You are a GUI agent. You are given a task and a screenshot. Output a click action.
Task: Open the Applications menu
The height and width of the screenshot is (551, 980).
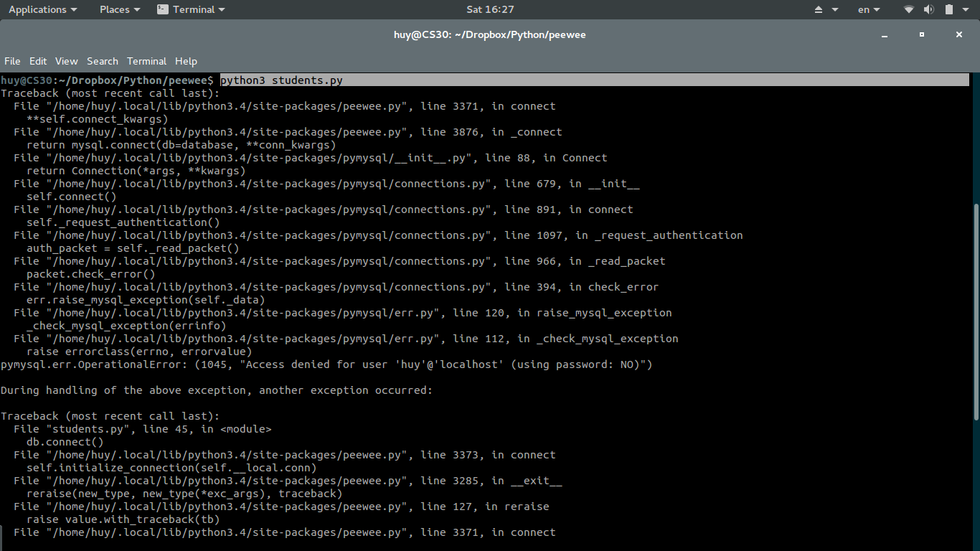pyautogui.click(x=42, y=9)
